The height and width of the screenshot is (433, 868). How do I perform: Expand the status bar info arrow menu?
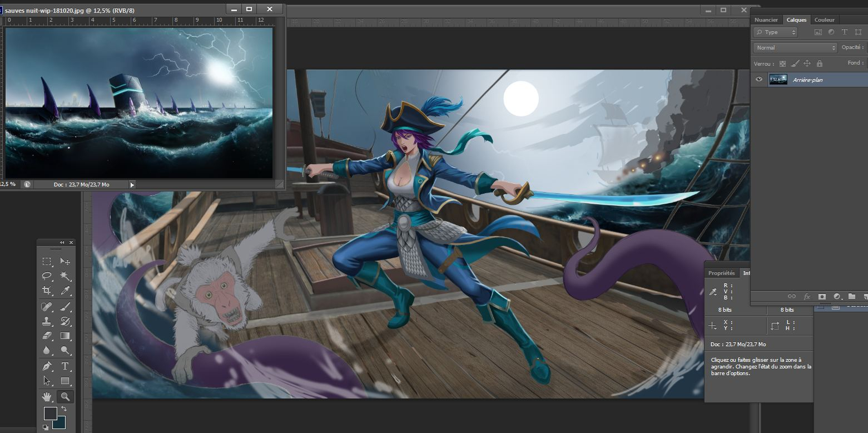[x=132, y=184]
